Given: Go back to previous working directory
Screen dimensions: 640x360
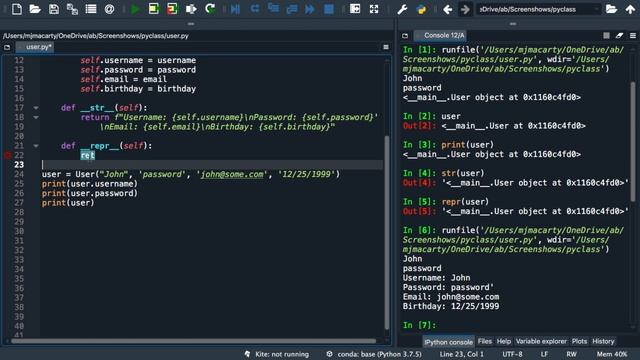Looking at the screenshot, I should point(447,9).
